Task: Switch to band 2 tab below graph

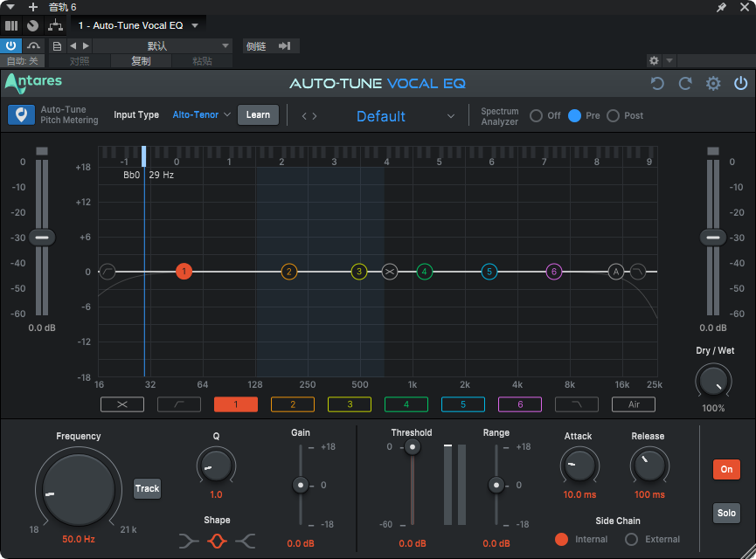Action: pos(293,404)
